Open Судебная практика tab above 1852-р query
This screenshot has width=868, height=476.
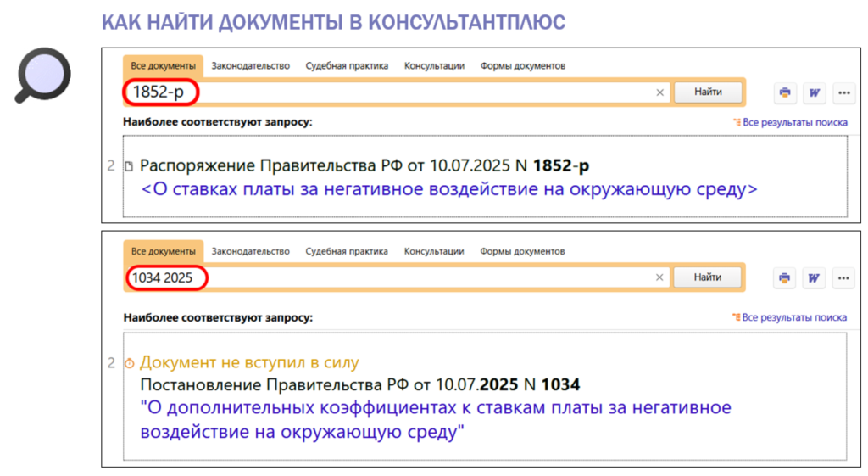click(347, 66)
